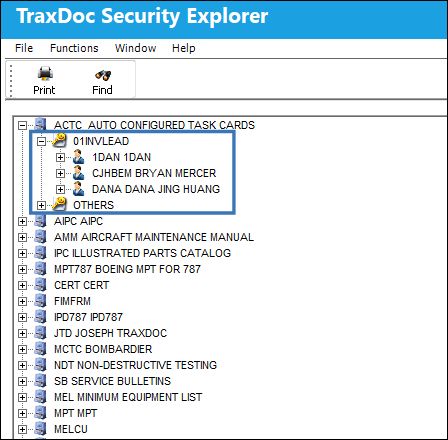This screenshot has height=440, width=448.
Task: Click the ACTC document category icon
Action: click(40, 124)
